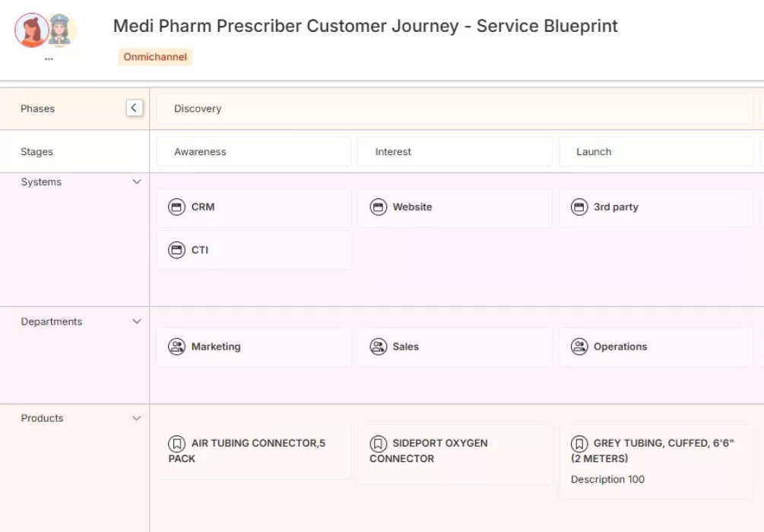Image resolution: width=764 pixels, height=532 pixels.
Task: Click the bookmark icon on SIDEPORT OXYGEN CONNECTOR
Action: [378, 443]
